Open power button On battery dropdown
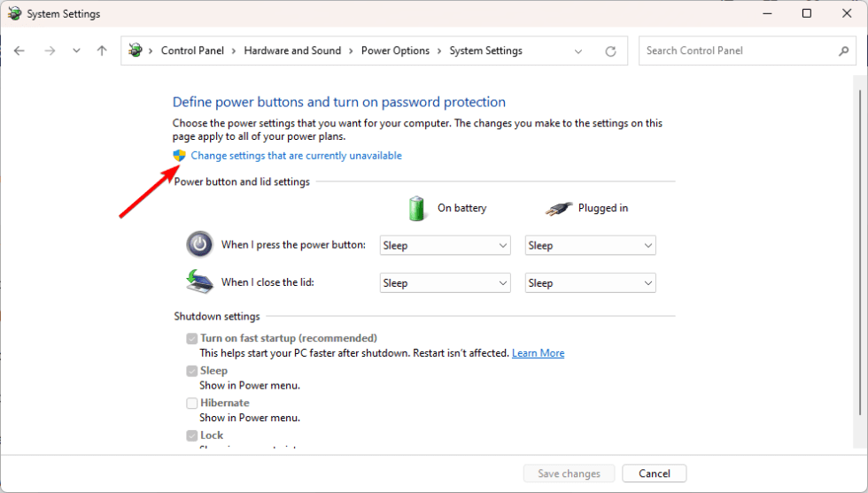This screenshot has width=868, height=493. coord(445,245)
